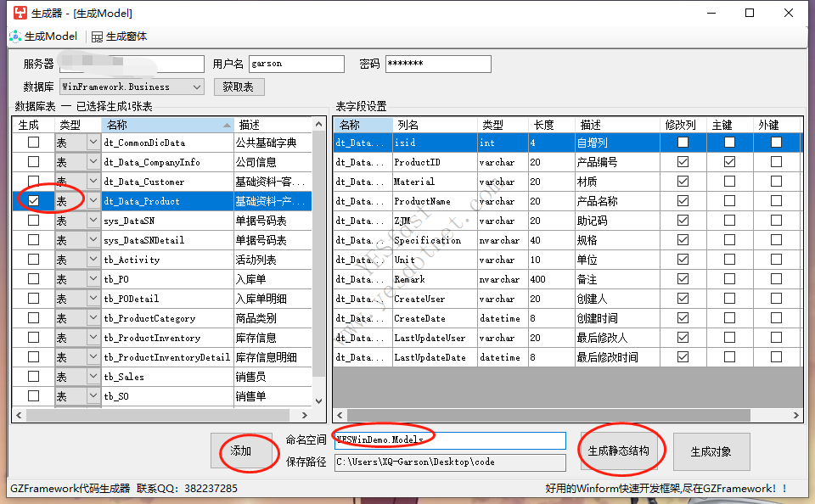Click the 列名 header in field grid
The height and width of the screenshot is (504, 815).
click(x=435, y=125)
